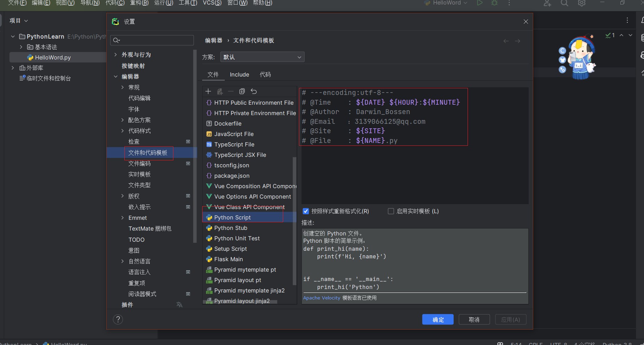
Task: Expand the 自然语言 settings node
Action: [122, 261]
